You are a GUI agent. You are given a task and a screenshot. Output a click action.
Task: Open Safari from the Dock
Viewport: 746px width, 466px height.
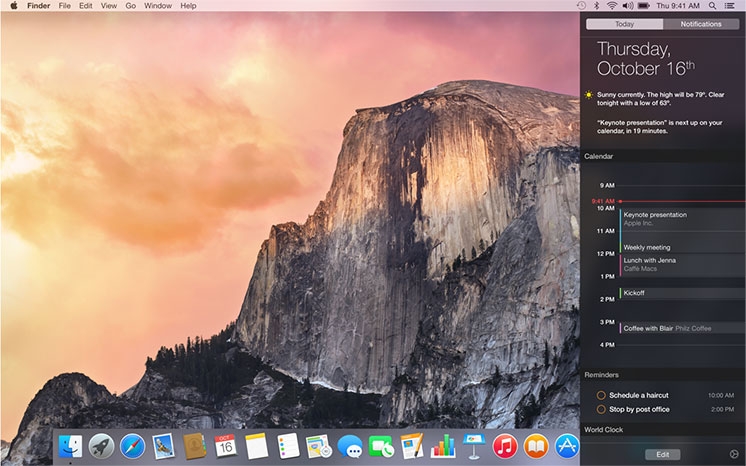tap(133, 445)
